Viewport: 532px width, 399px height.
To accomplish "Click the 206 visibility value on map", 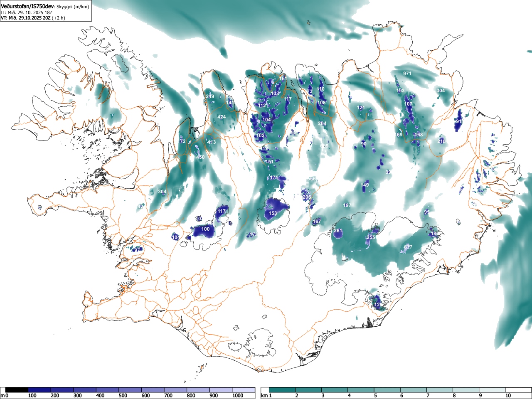I will pos(307,197).
